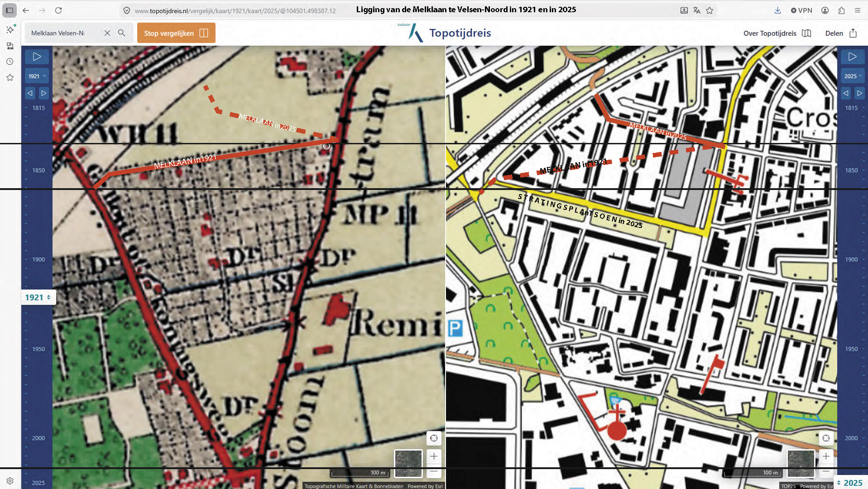Click Stop vergelijken button
Screen dimensions: 868x489
(x=176, y=33)
